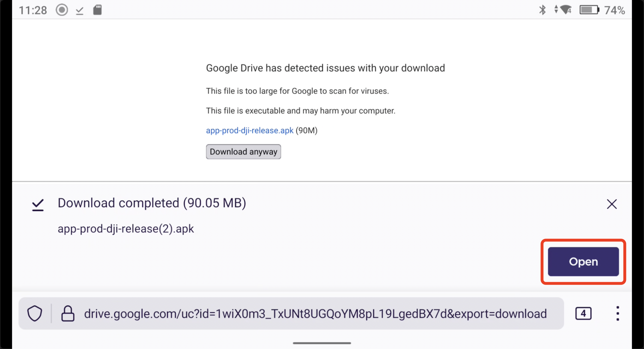Tap the padlock site security icon

[x=68, y=313]
